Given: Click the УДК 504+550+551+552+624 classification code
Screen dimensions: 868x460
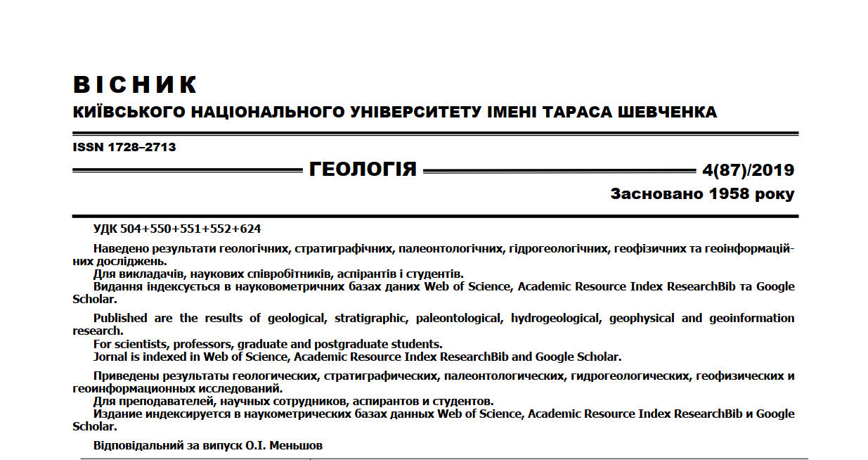Looking at the screenshot, I should [177, 229].
